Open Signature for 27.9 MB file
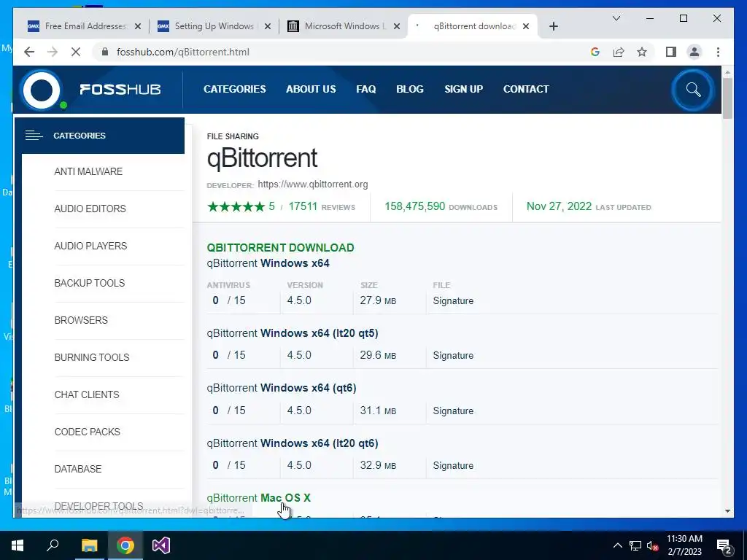747x560 pixels. click(x=453, y=301)
